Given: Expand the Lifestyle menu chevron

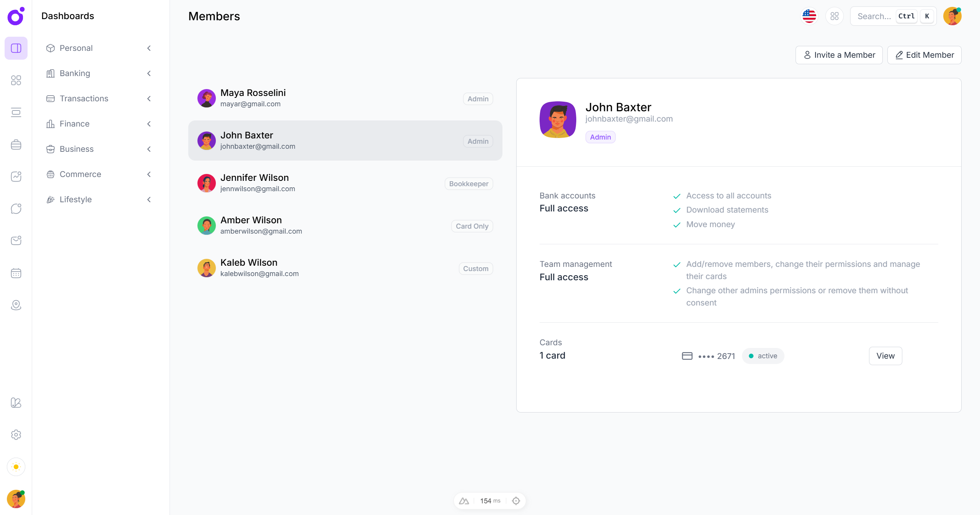Looking at the screenshot, I should pos(149,200).
